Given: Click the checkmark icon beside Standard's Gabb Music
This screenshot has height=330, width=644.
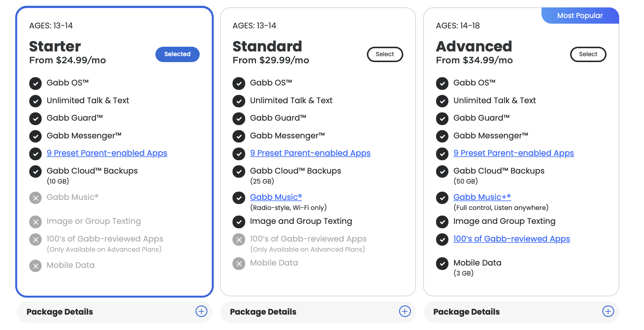Looking at the screenshot, I should click(x=239, y=198).
